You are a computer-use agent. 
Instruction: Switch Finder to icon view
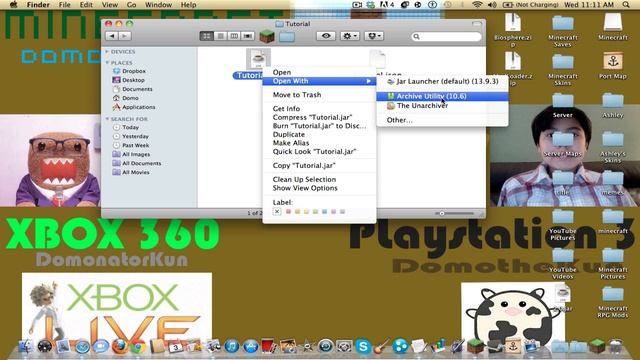(x=207, y=36)
